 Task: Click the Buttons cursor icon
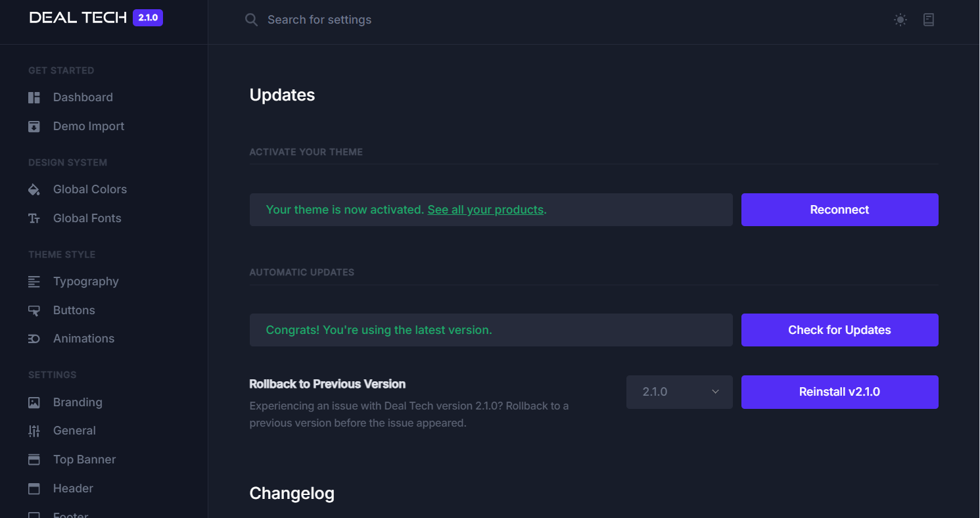34,310
